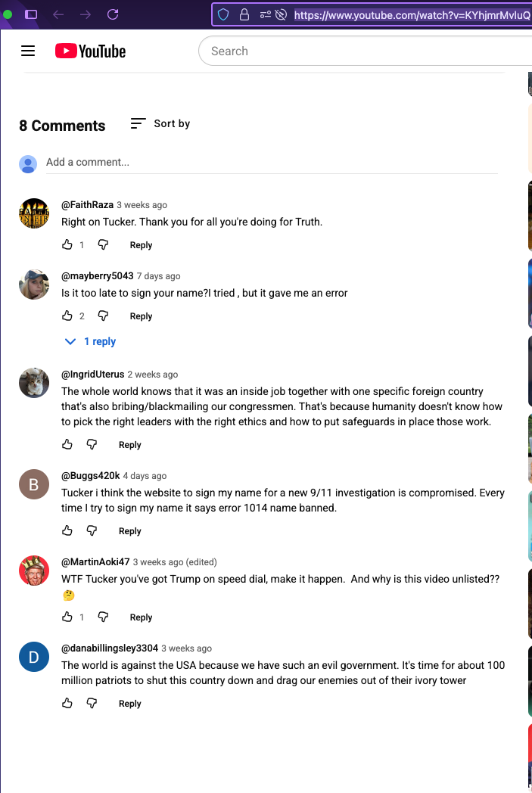Focus the YouTube Search box

click(x=363, y=51)
